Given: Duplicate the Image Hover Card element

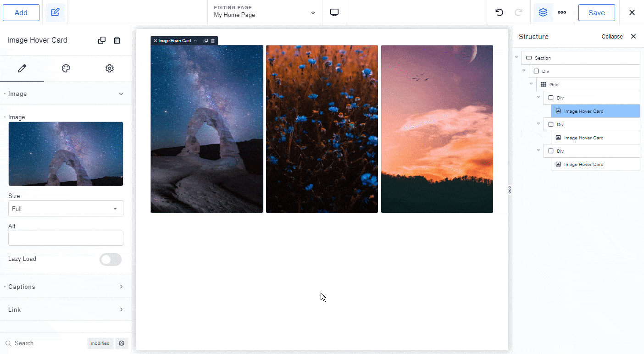Looking at the screenshot, I should (x=102, y=40).
